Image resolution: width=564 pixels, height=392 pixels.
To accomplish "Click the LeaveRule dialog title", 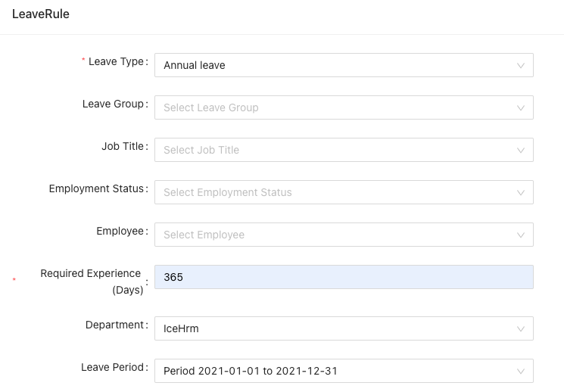I will (x=41, y=14).
